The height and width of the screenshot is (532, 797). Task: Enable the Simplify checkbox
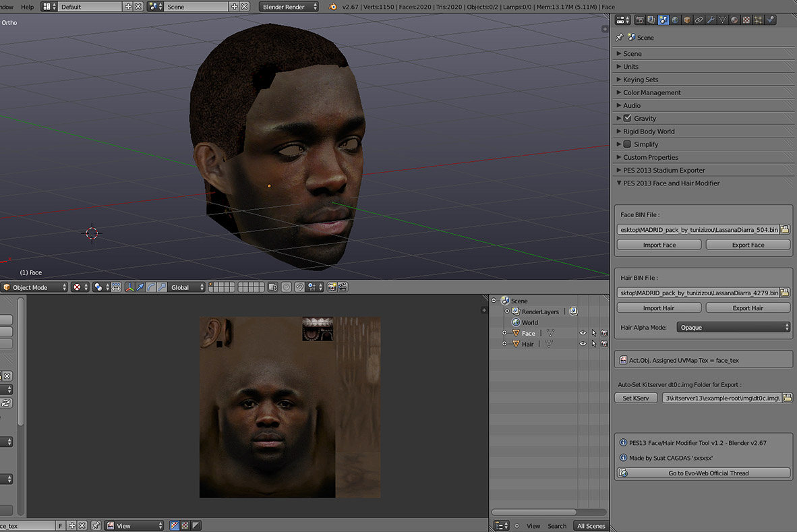(627, 144)
